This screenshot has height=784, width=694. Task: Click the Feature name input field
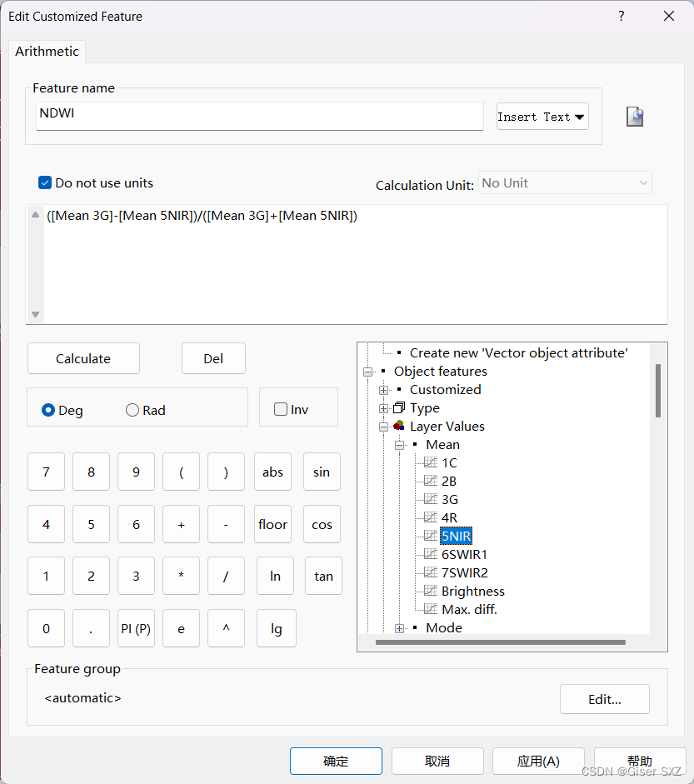pos(259,116)
